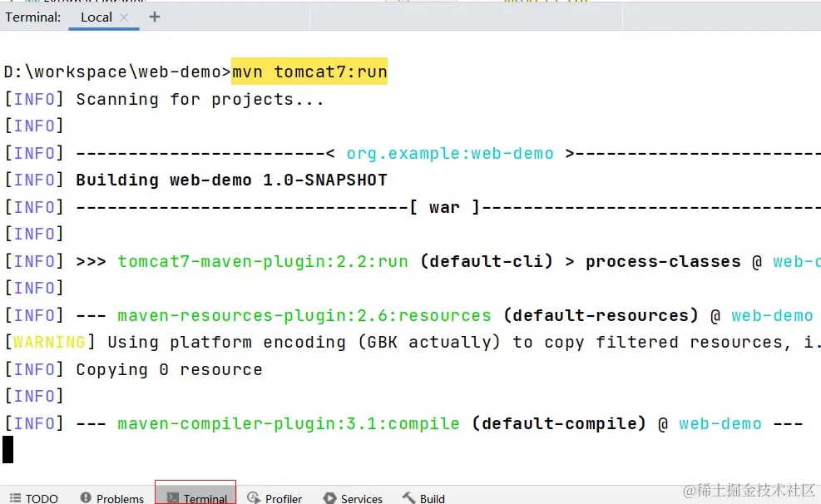Open the Services tool window

click(353, 497)
